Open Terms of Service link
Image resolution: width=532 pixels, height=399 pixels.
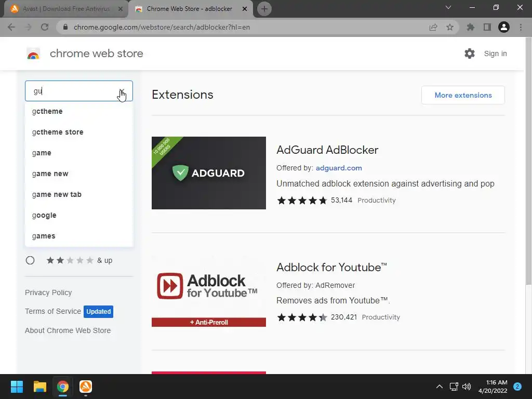click(x=53, y=311)
